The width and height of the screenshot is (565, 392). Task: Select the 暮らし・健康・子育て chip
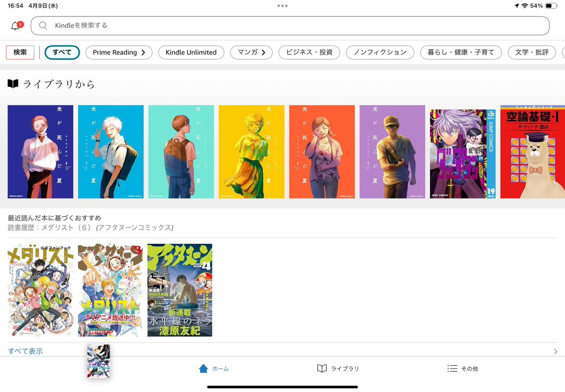[x=461, y=52]
